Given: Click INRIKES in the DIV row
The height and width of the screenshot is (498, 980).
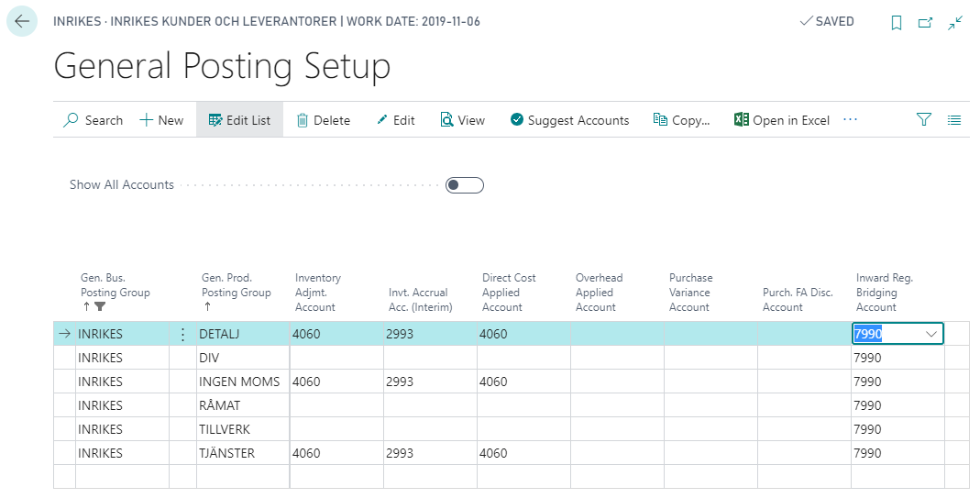Looking at the screenshot, I should pos(122,358).
